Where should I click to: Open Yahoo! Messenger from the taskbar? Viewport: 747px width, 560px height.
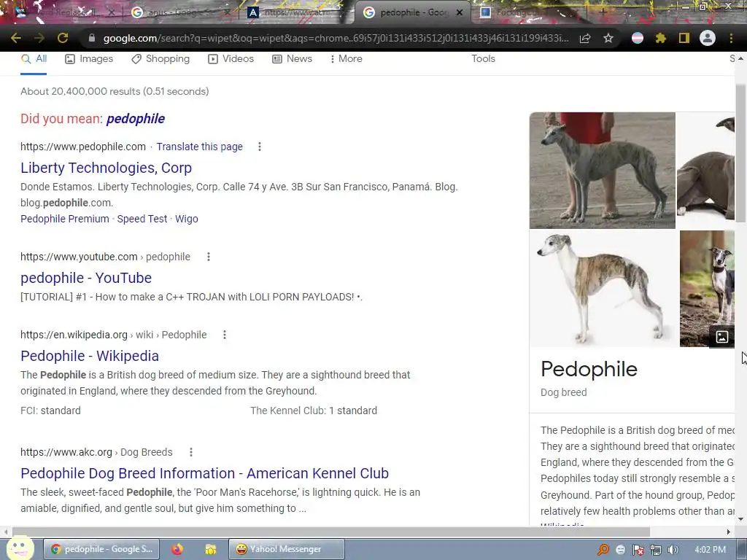click(x=286, y=549)
